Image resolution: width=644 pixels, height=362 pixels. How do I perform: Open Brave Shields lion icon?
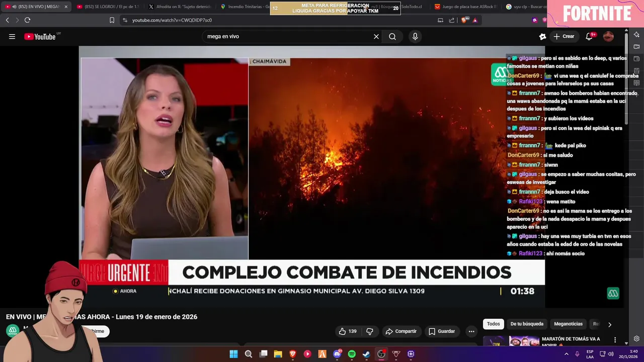pyautogui.click(x=464, y=20)
